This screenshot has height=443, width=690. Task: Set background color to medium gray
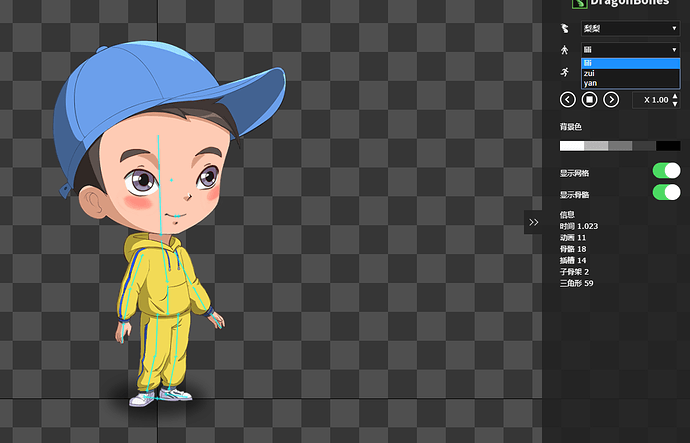620,146
